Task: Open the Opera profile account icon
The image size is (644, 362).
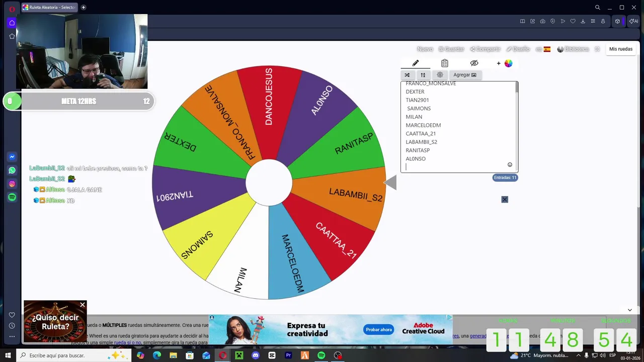Action: point(603,21)
